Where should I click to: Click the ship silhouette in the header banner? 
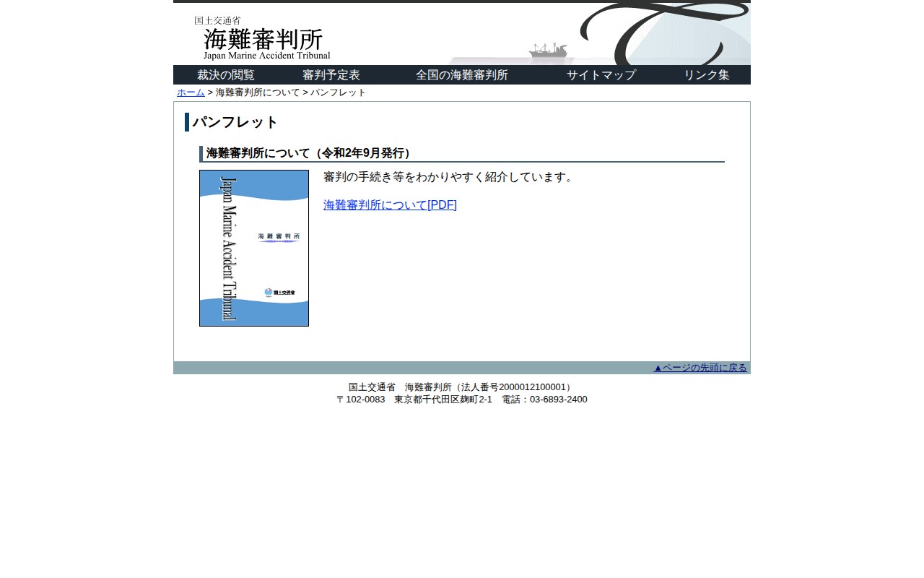click(x=549, y=50)
